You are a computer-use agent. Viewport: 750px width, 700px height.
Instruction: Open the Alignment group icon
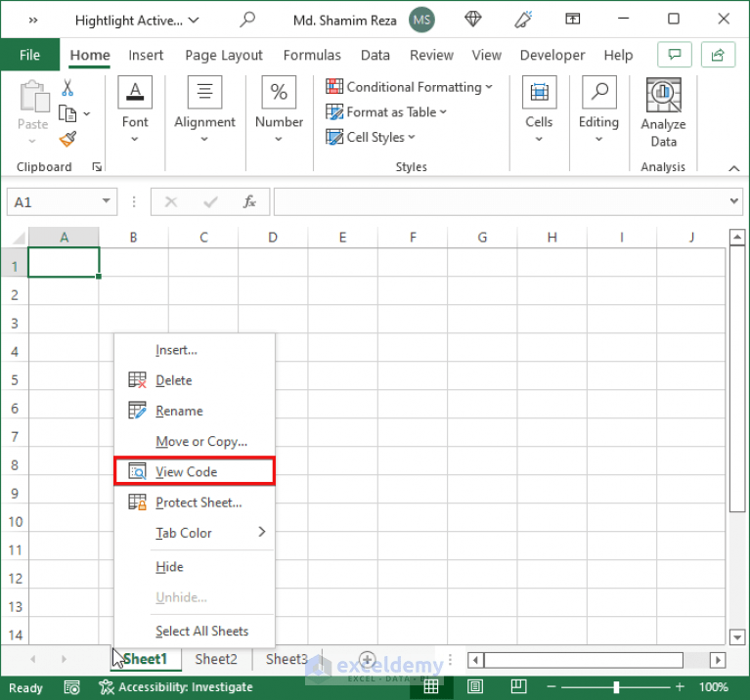204,92
